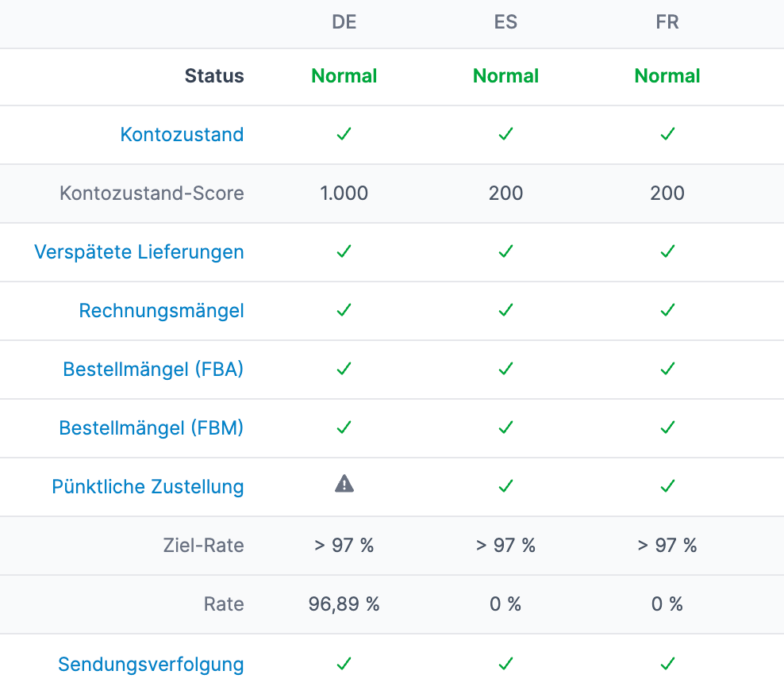Select the checkmark for Bestellmängel (FBA) DE

click(x=344, y=369)
